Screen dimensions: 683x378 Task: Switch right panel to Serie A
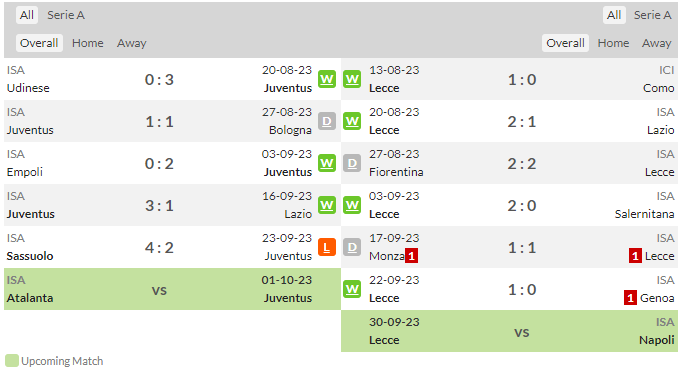pyautogui.click(x=652, y=15)
